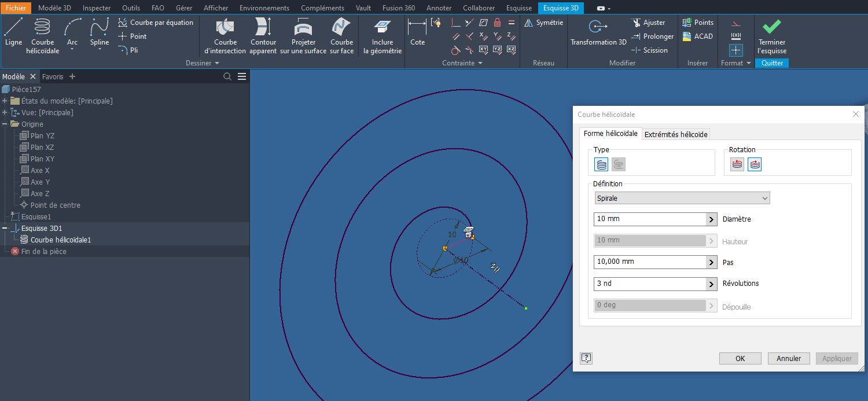The image size is (868, 401).
Task: Open the Fichier menu
Action: click(x=16, y=8)
